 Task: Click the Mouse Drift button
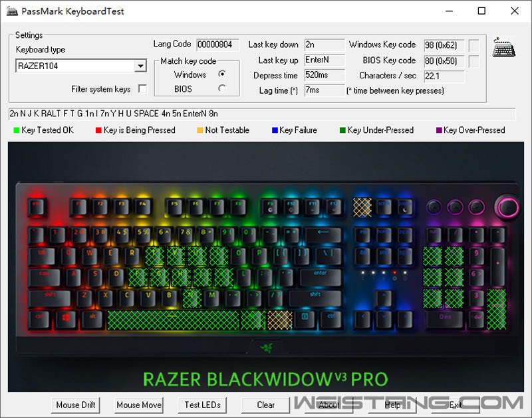[x=76, y=405]
